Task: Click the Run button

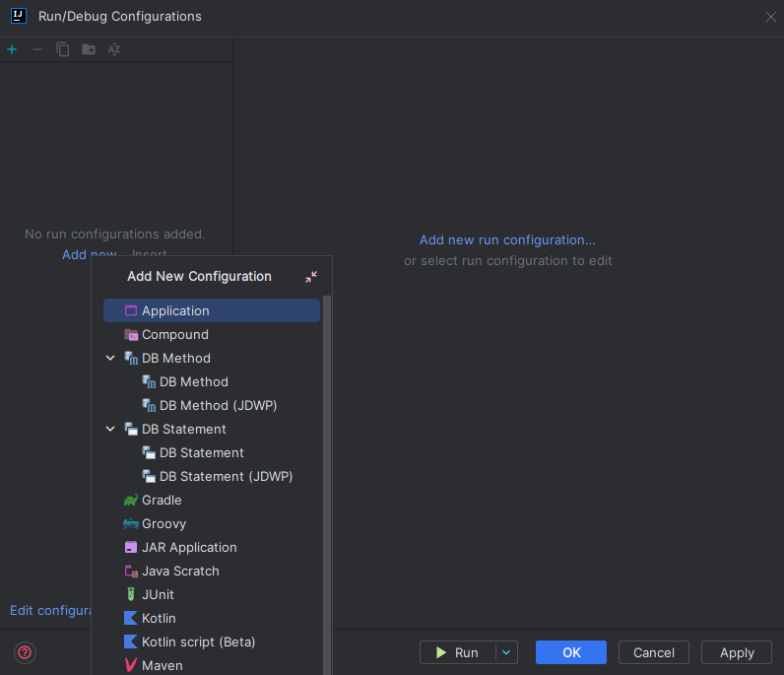Action: pos(458,652)
